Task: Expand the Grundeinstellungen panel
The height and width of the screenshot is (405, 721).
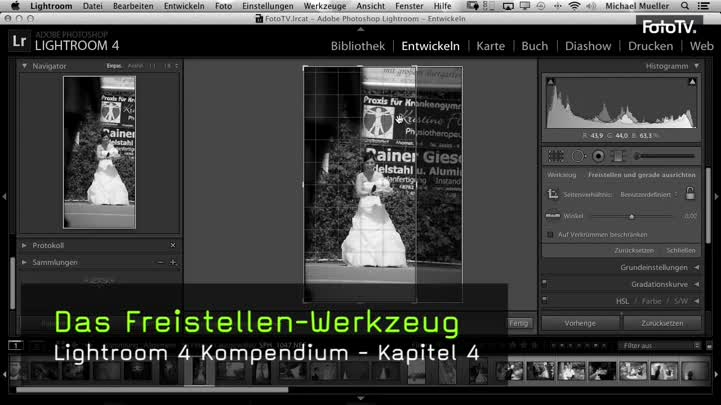Action: 697,268
